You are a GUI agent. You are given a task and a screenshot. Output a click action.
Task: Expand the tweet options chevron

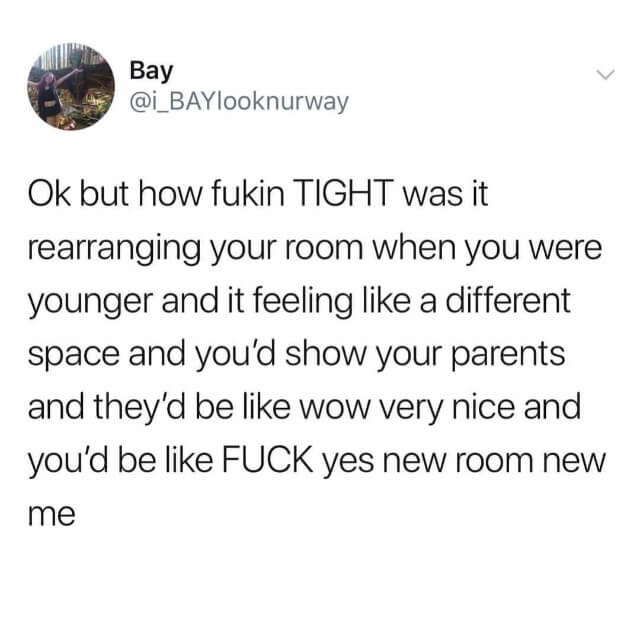point(606,74)
